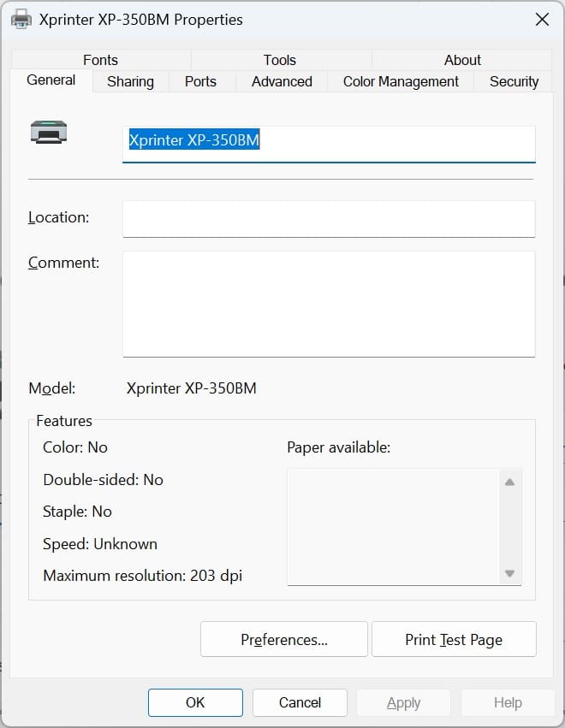The image size is (565, 728).
Task: Open the Color Management tab
Action: tap(401, 82)
